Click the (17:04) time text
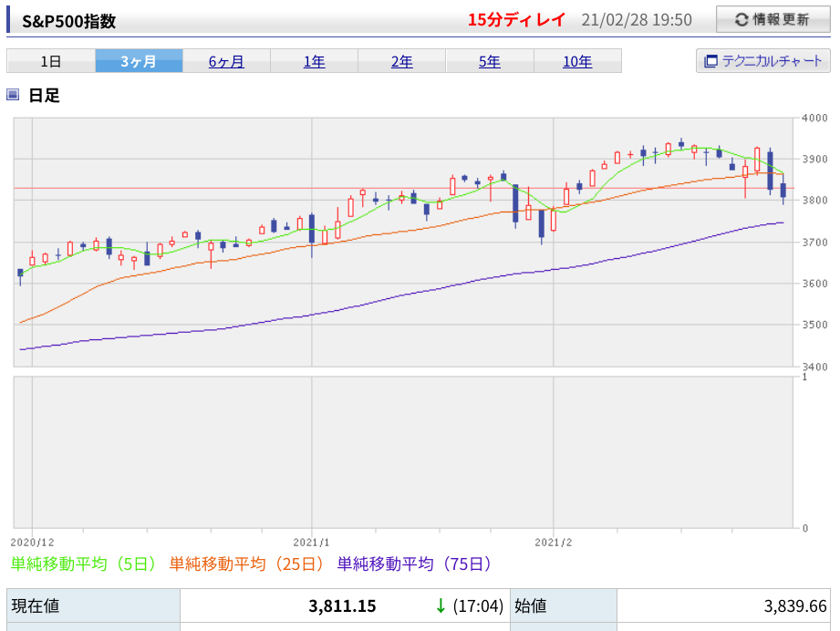 pyautogui.click(x=478, y=605)
